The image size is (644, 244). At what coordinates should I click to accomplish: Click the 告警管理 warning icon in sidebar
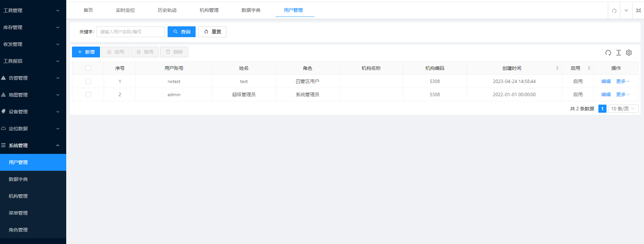pyautogui.click(x=3, y=78)
